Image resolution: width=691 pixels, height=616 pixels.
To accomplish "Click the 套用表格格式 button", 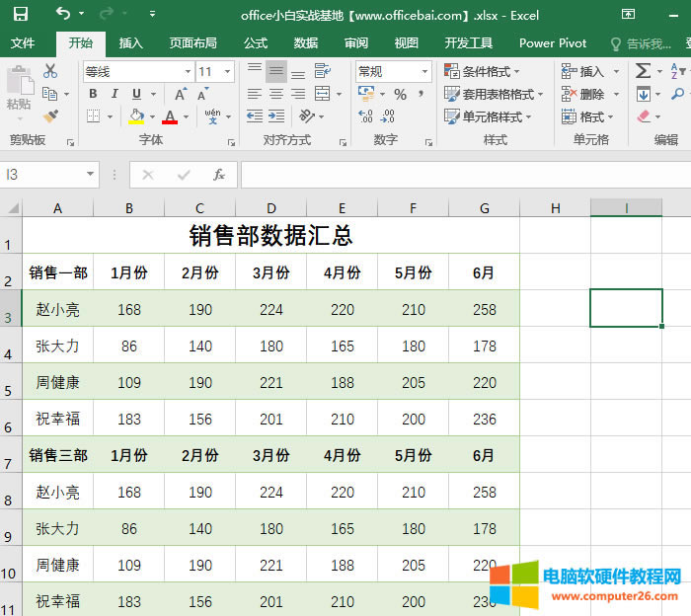I will (x=494, y=94).
